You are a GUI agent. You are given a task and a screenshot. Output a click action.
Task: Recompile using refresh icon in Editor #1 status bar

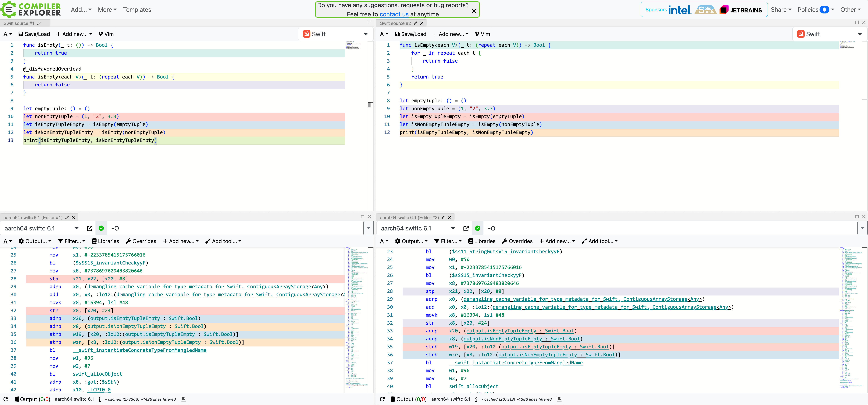click(x=6, y=399)
